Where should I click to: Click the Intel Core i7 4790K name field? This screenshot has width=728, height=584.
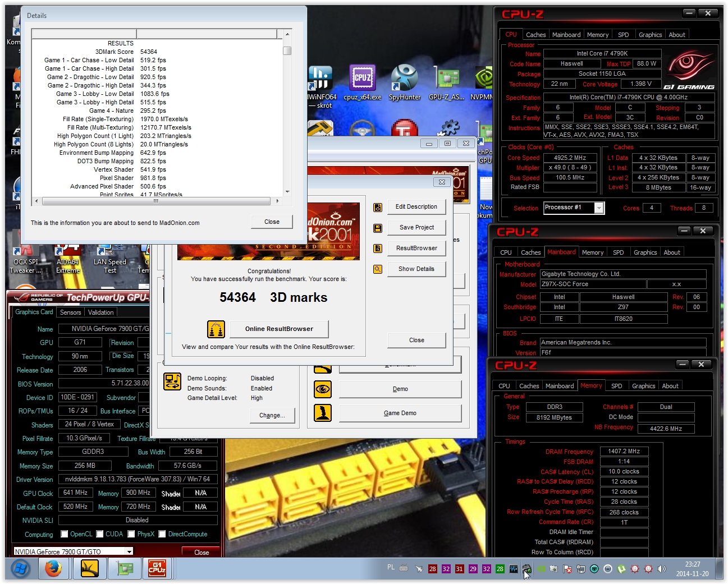pyautogui.click(x=602, y=54)
